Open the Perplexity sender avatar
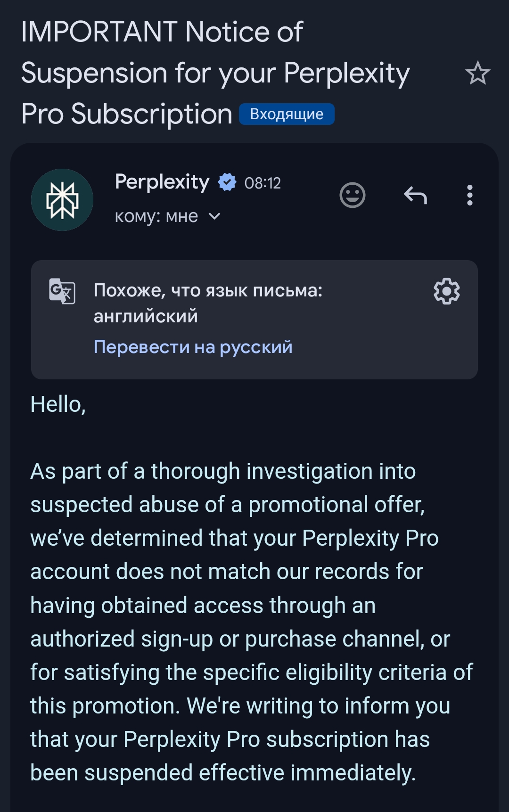This screenshot has height=812, width=509. pyautogui.click(x=62, y=200)
